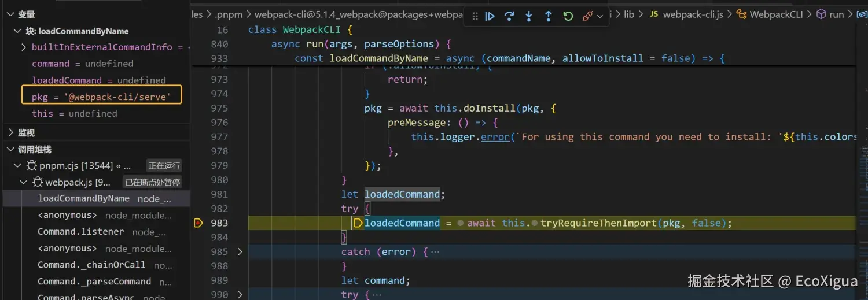Screen dimensions: 868x300
Task: Collapse the 变量 section
Action: point(10,14)
